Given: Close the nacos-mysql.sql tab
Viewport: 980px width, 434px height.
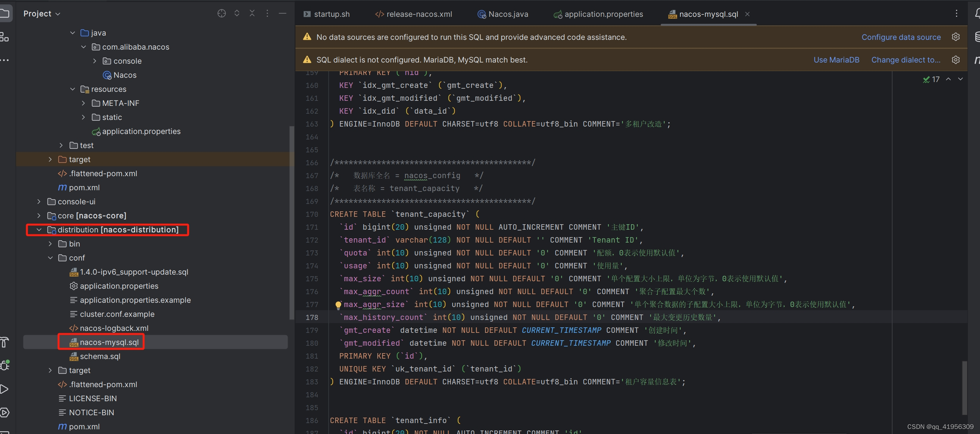Looking at the screenshot, I should 747,14.
